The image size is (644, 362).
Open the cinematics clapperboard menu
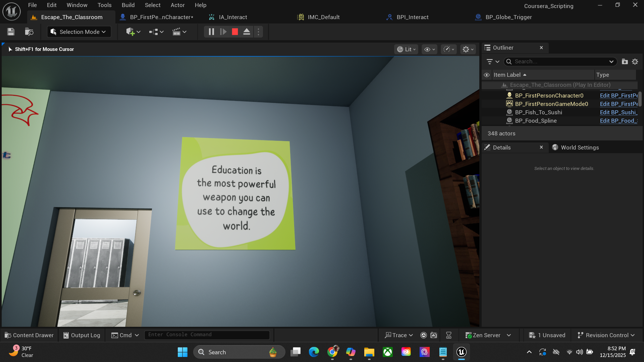pos(179,32)
